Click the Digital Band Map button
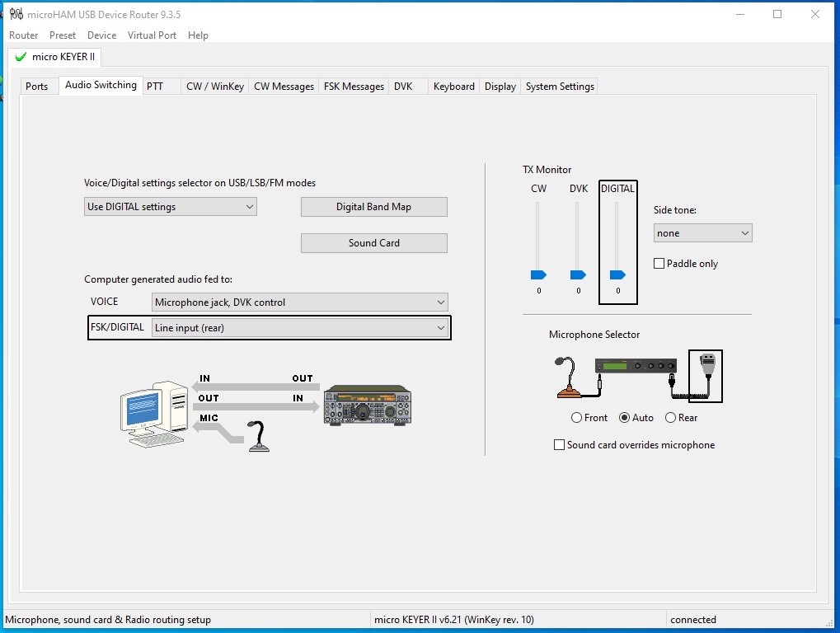The image size is (840, 633). pos(374,207)
